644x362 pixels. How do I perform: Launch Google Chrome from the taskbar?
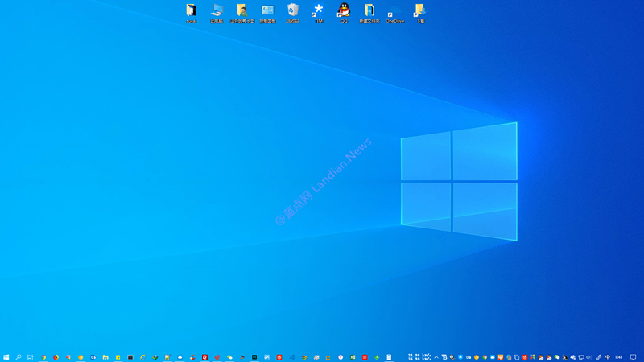tap(43, 357)
